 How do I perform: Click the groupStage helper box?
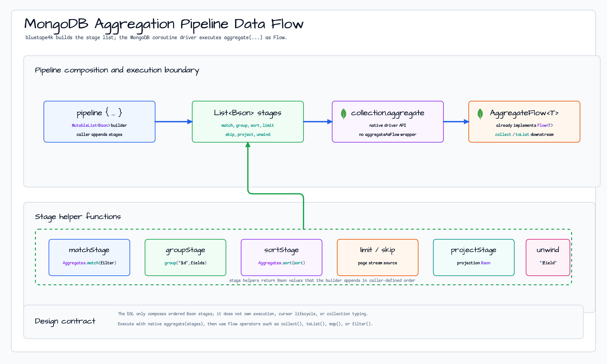tap(185, 257)
